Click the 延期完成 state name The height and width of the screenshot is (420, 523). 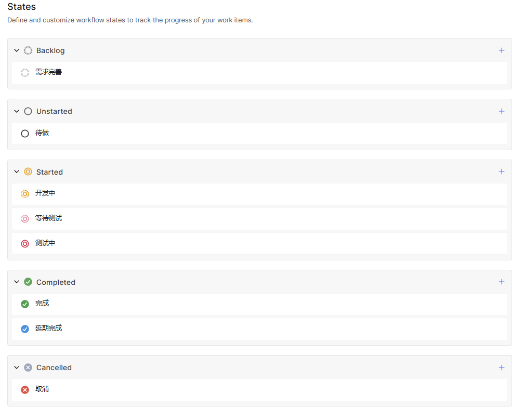pos(48,328)
